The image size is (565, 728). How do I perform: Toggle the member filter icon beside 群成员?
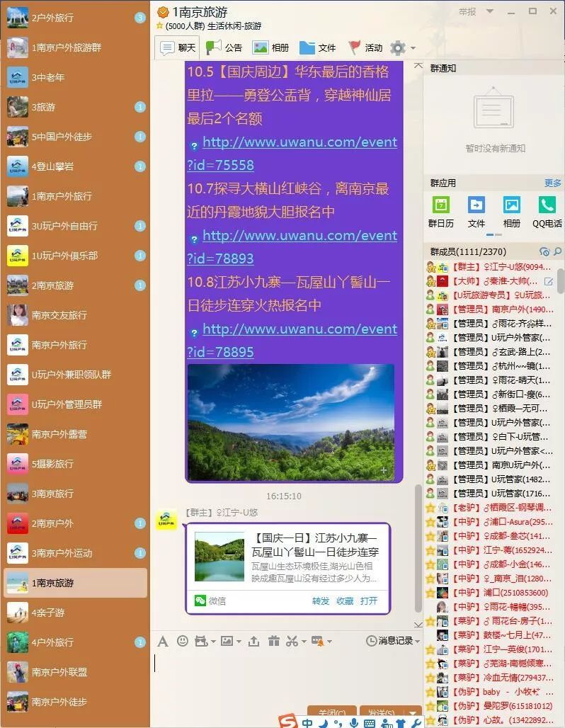point(544,252)
